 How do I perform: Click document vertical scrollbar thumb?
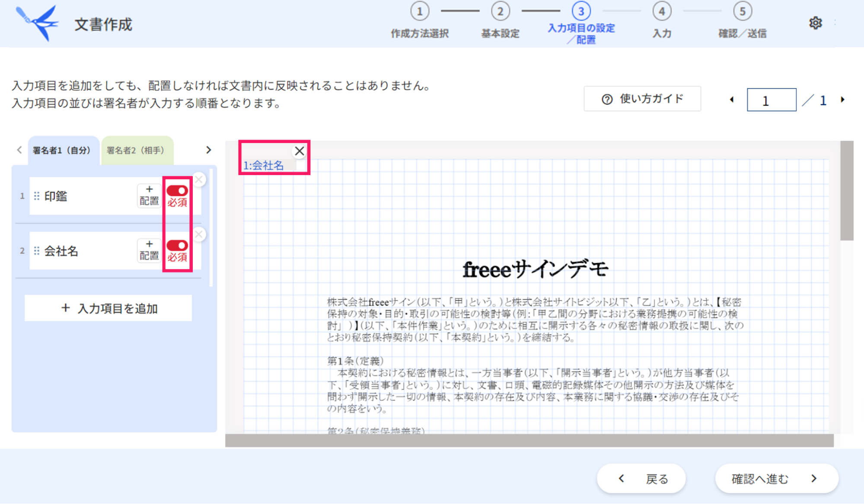point(847,191)
